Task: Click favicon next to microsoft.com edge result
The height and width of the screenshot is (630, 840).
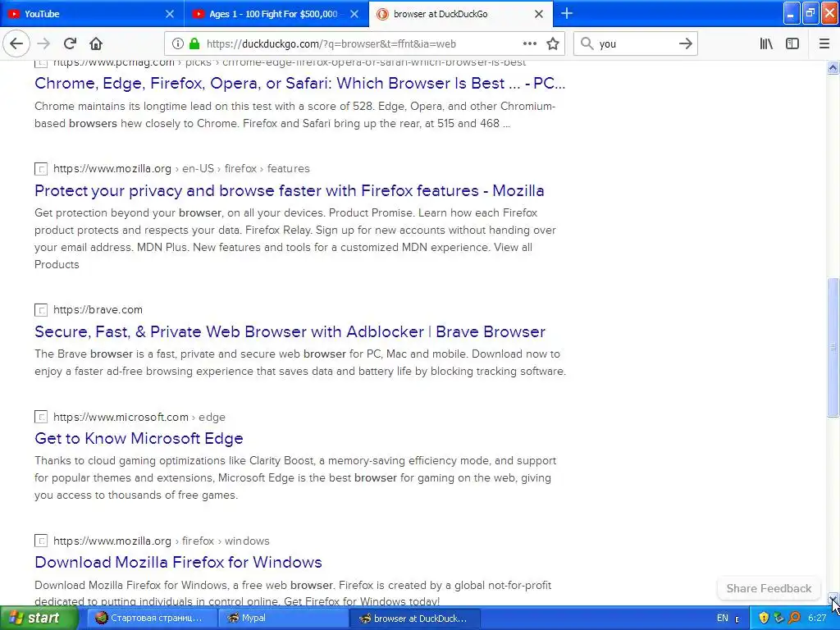Action: (41, 417)
